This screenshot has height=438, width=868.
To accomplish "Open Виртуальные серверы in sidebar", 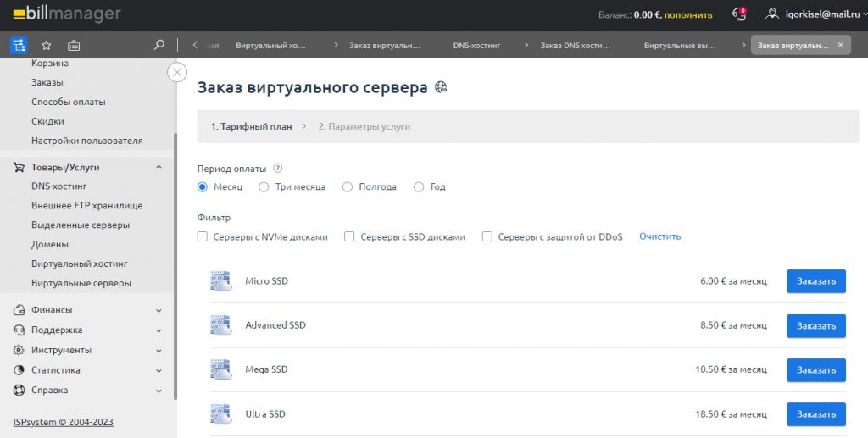I will (x=81, y=283).
